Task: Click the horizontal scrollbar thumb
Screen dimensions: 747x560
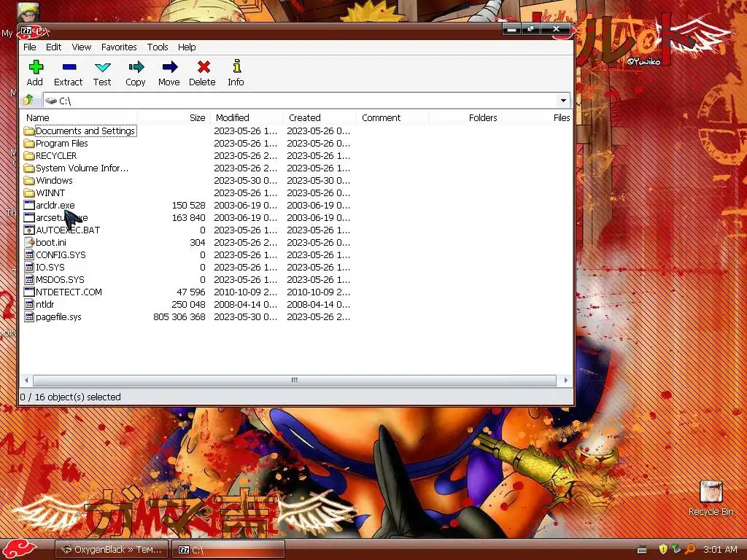Action: coord(295,380)
